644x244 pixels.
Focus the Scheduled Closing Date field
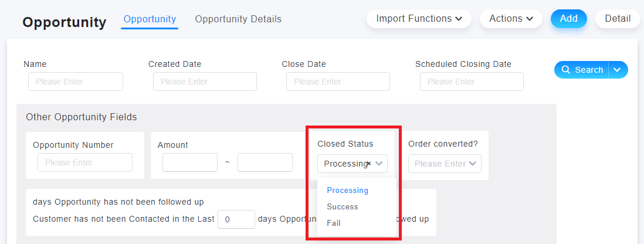(472, 82)
